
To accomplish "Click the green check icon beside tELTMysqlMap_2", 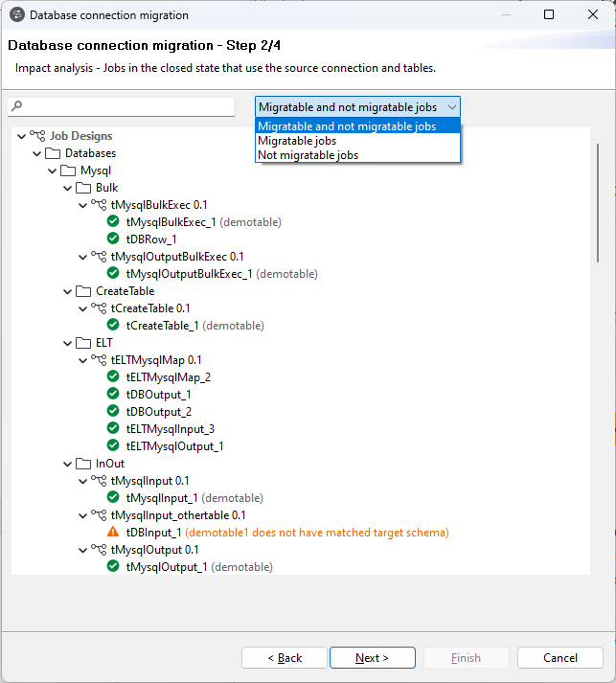I will (113, 376).
